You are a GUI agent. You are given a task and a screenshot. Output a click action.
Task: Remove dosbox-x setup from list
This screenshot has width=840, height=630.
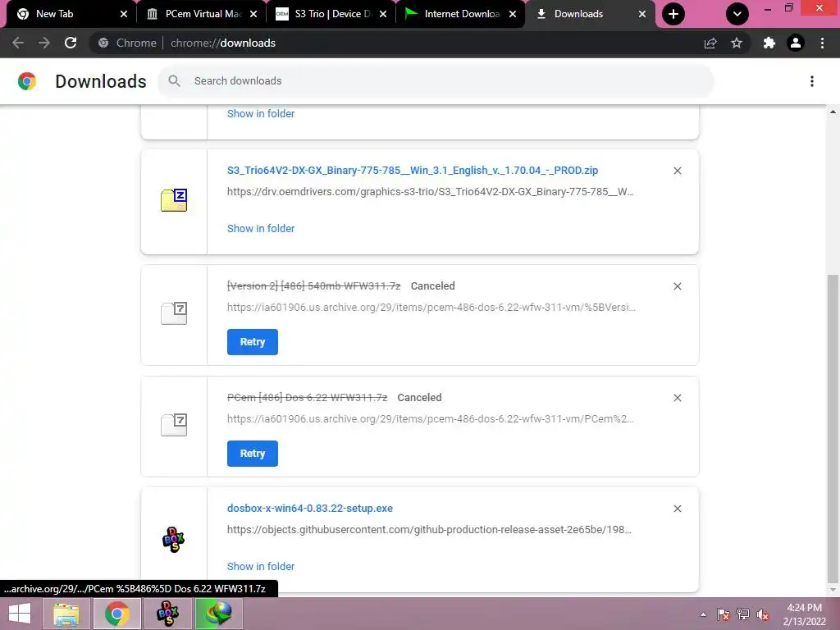point(677,509)
